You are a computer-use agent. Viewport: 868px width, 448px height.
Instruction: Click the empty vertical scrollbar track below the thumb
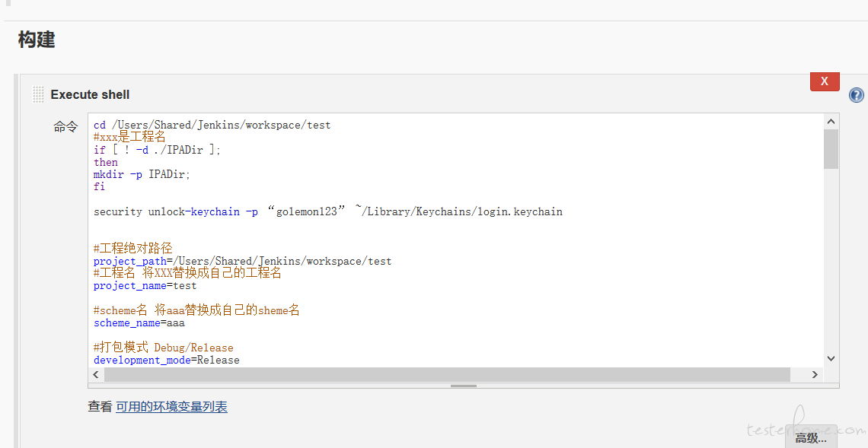point(831,260)
